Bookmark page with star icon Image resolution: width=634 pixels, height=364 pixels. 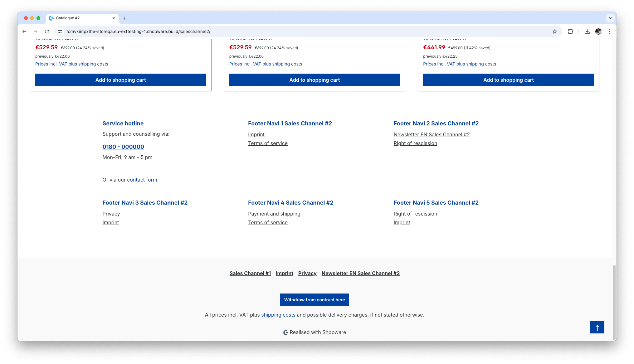coord(554,32)
